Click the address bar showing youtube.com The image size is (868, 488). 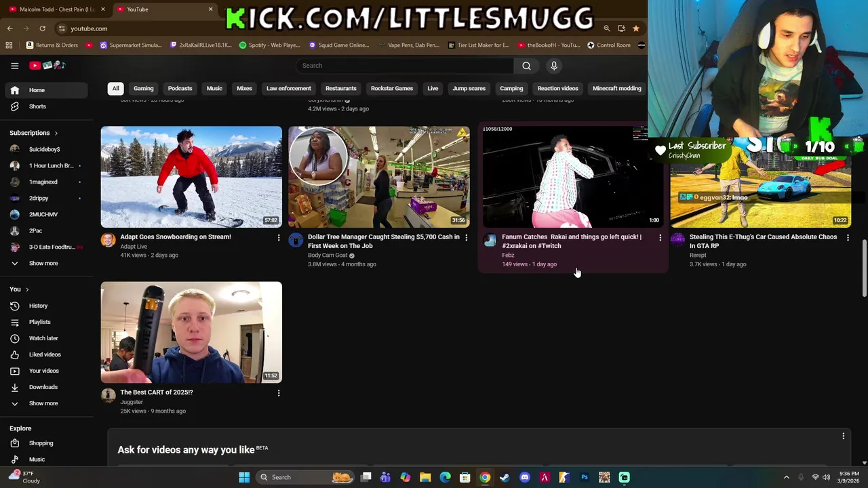(325, 28)
